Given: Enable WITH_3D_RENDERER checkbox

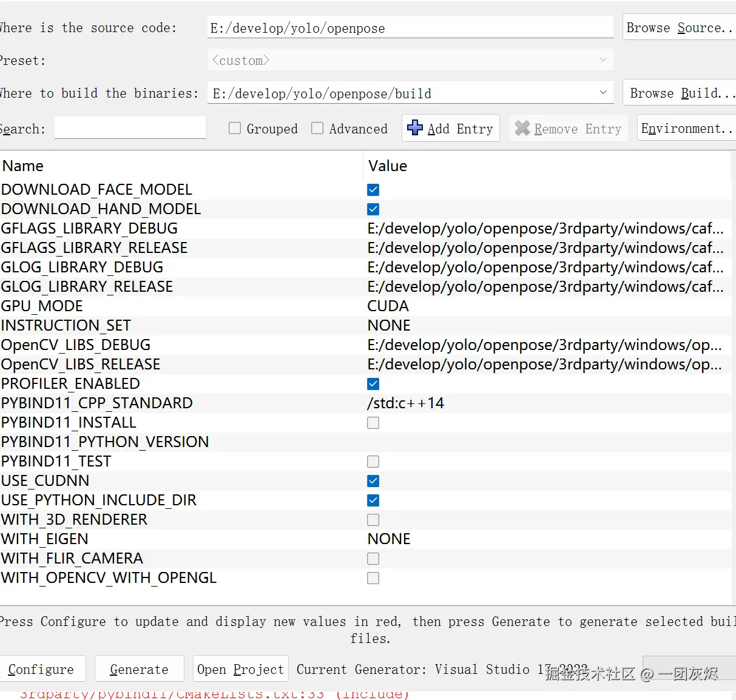Looking at the screenshot, I should 373,520.
